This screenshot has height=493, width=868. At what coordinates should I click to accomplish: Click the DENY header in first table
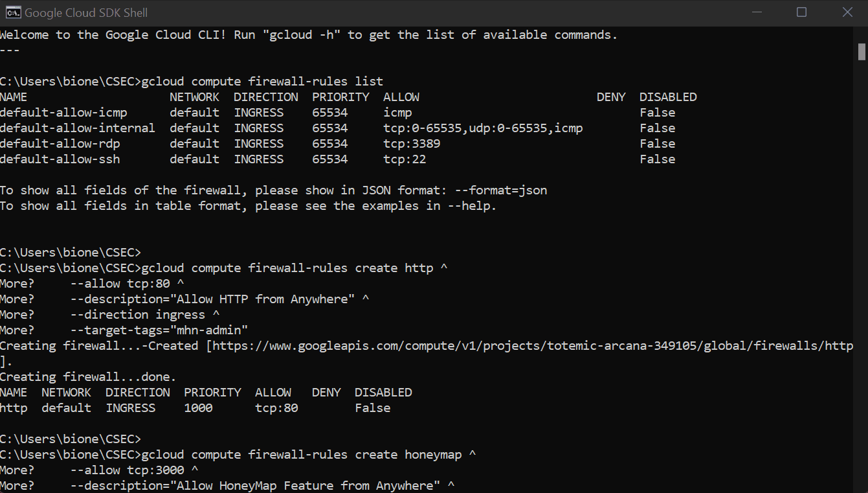611,97
